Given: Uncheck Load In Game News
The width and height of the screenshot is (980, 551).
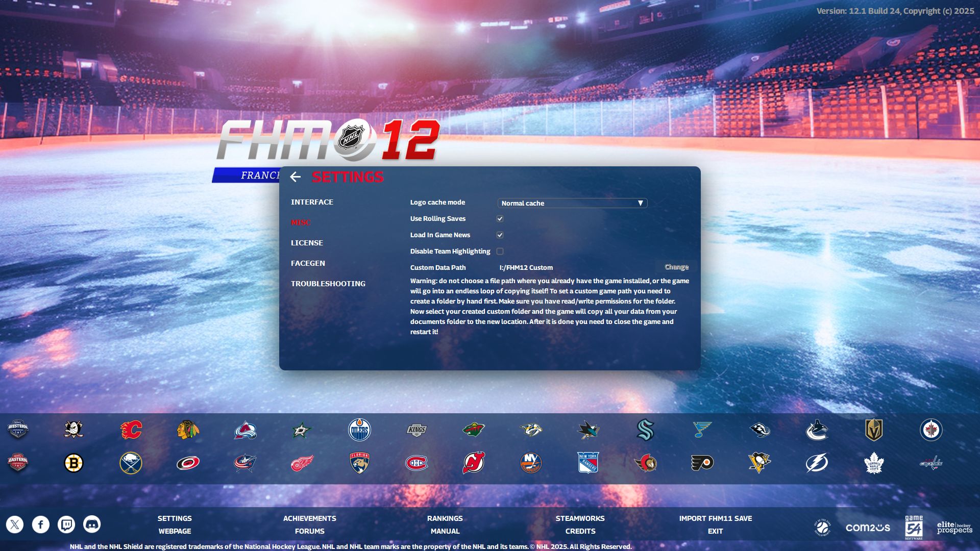Looking at the screenshot, I should (x=500, y=235).
